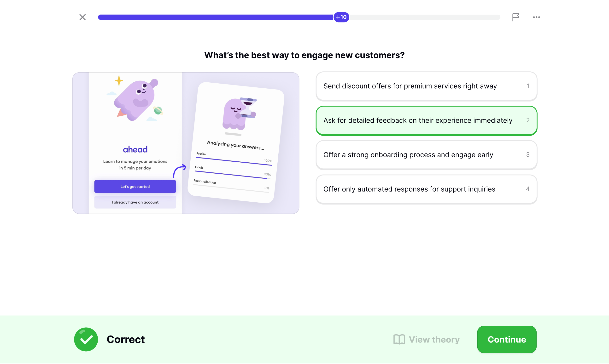Click 'I already have an account' link
This screenshot has height=364, width=609.
[135, 202]
